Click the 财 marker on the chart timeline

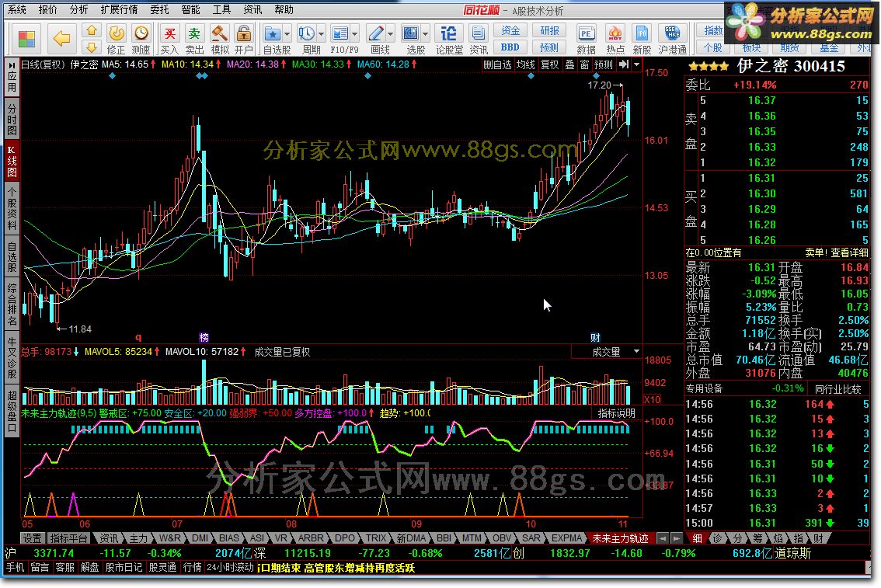click(x=596, y=338)
